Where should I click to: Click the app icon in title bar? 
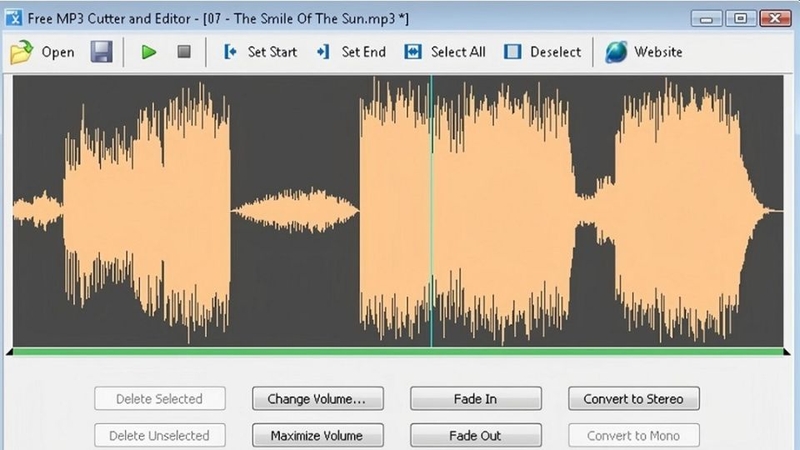pos(14,18)
